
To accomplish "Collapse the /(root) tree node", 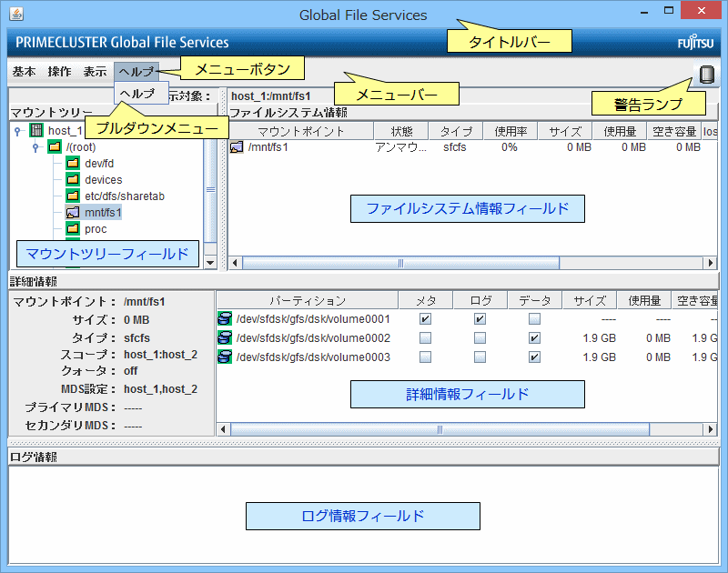I will 35,147.
